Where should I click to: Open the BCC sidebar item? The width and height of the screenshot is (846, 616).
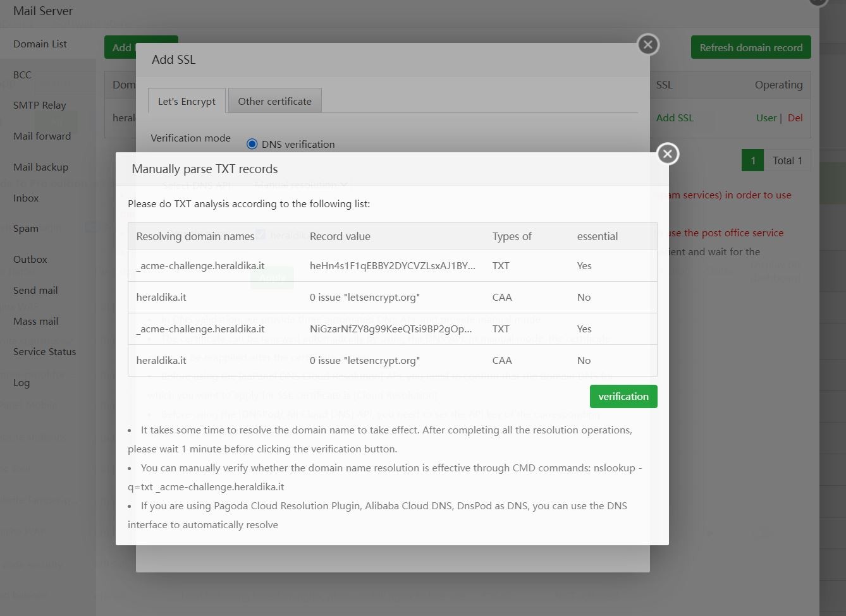(x=22, y=75)
